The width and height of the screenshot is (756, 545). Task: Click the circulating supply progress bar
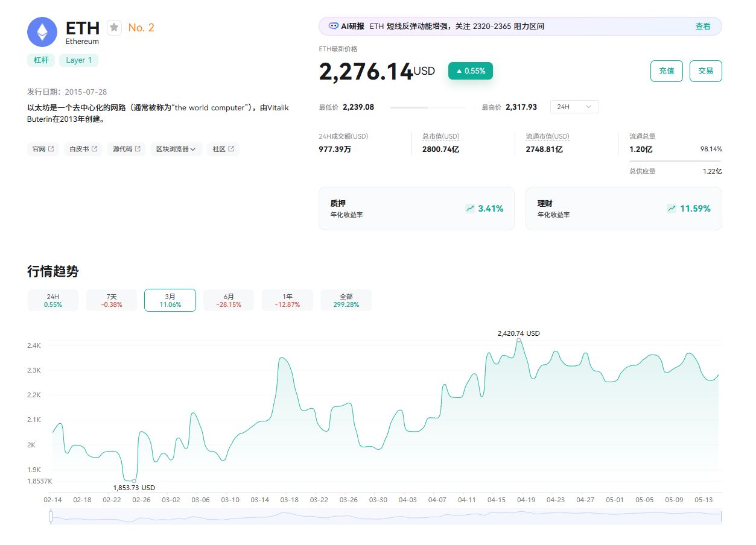[675, 161]
